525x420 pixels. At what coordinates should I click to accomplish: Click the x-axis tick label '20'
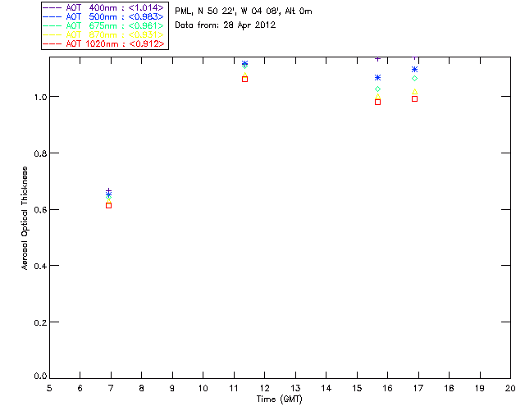click(510, 388)
